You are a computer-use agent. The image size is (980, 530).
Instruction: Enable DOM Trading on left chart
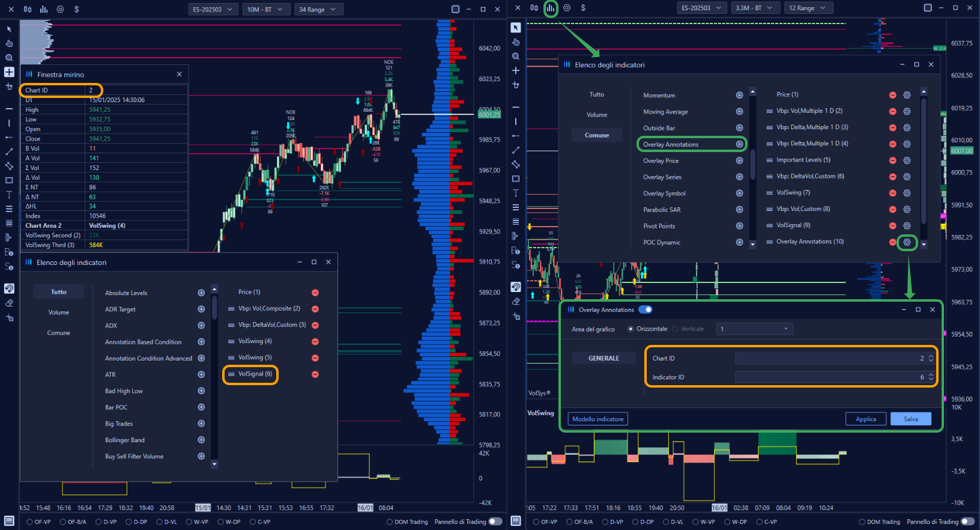[390, 522]
